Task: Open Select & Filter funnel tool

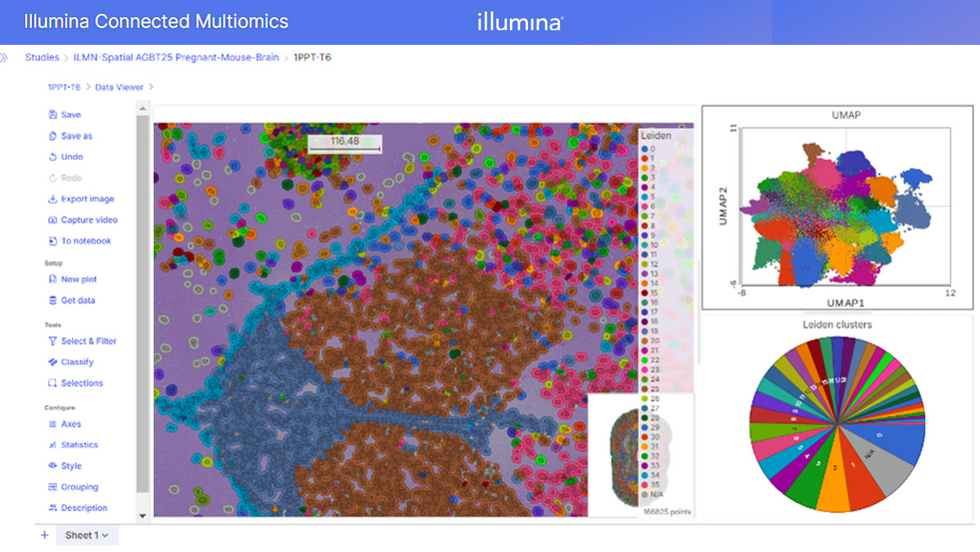Action: [53, 341]
